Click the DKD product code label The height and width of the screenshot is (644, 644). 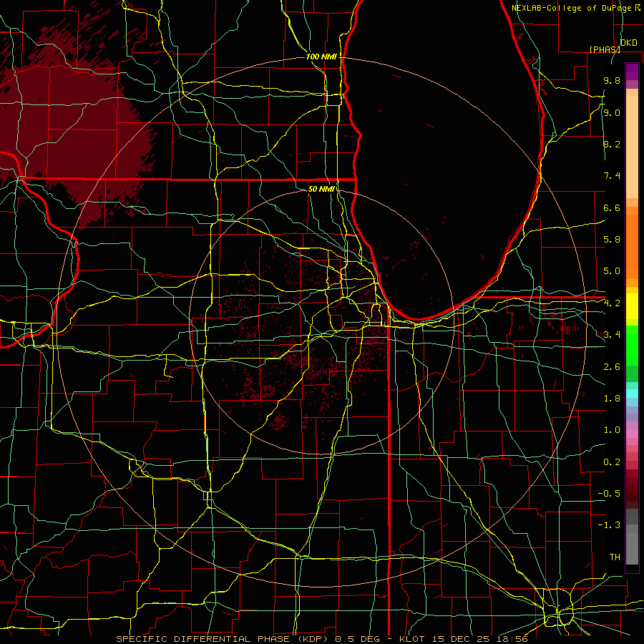pos(629,42)
